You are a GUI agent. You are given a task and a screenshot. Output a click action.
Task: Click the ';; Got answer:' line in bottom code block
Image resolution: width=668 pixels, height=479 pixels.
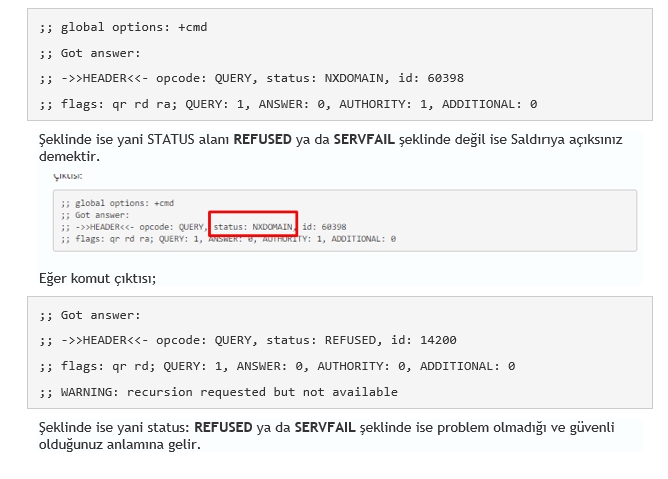90,315
